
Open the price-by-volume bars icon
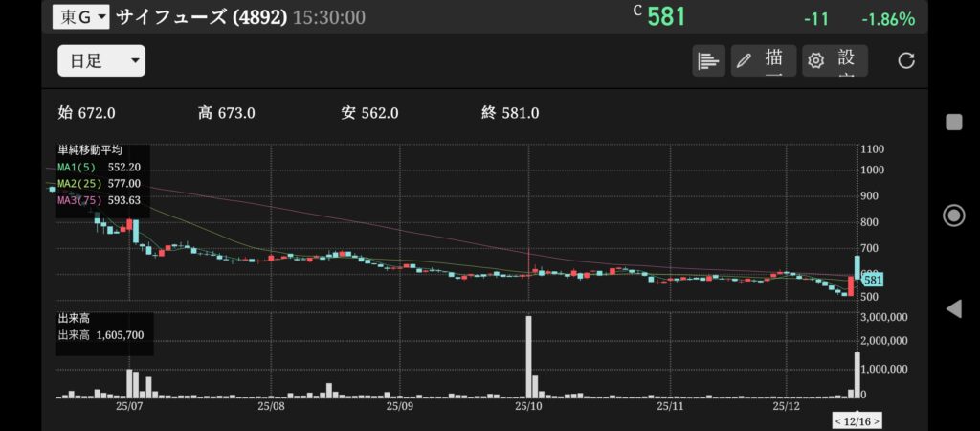pos(708,61)
